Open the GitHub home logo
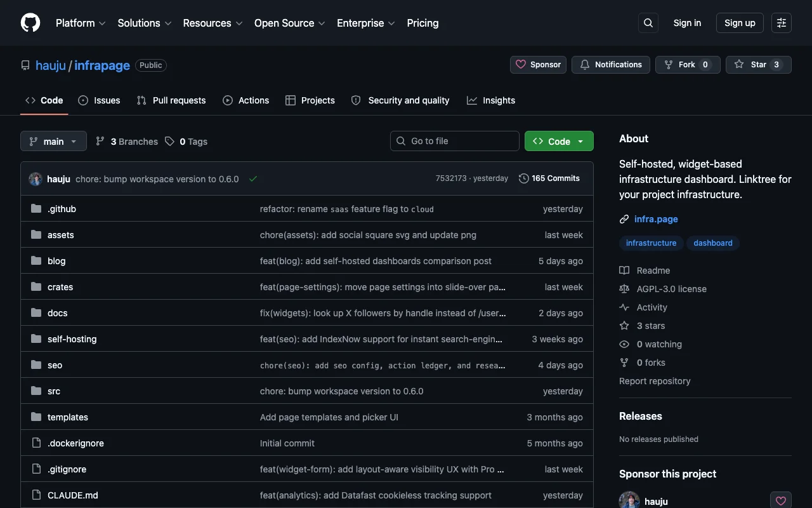Image resolution: width=812 pixels, height=508 pixels. point(30,23)
